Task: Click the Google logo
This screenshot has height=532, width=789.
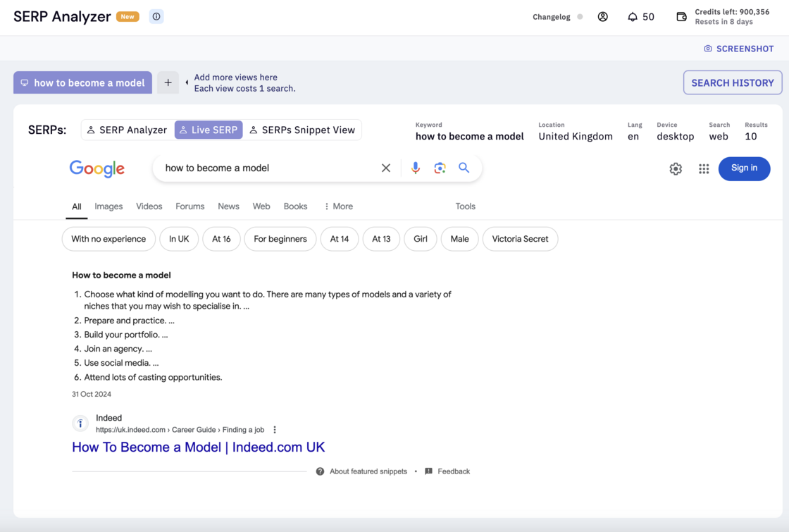Action: pyautogui.click(x=97, y=168)
